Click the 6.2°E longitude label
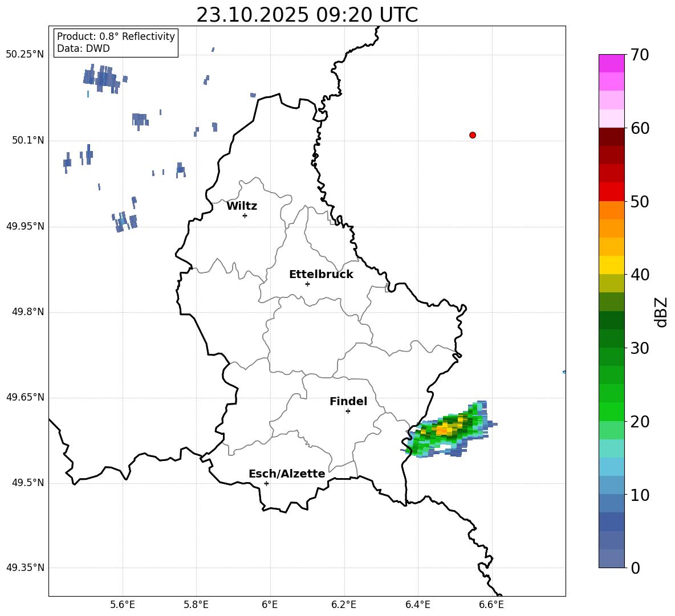This screenshot has height=616, width=675. point(344,605)
